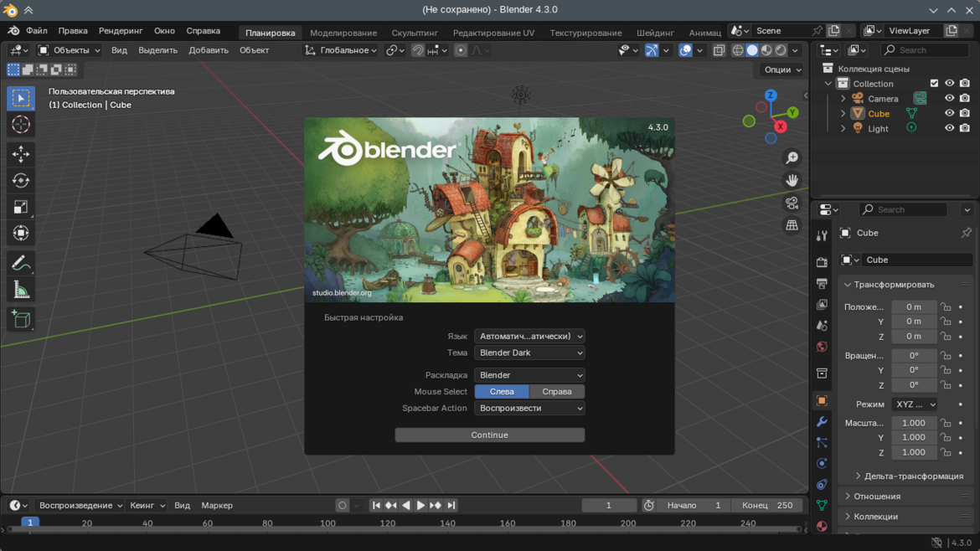
Task: Open the Раскладка keymap dropdown
Action: [529, 375]
